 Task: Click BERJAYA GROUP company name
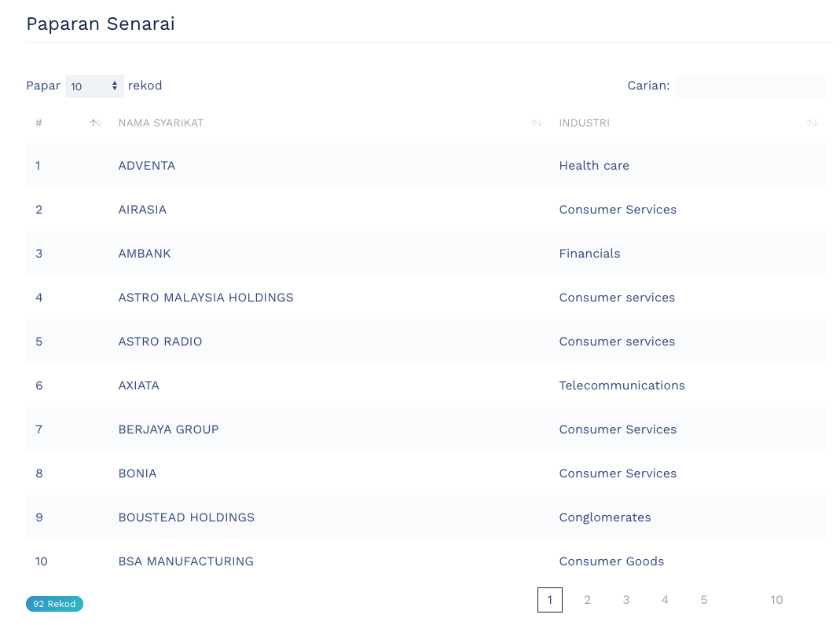coord(168,430)
